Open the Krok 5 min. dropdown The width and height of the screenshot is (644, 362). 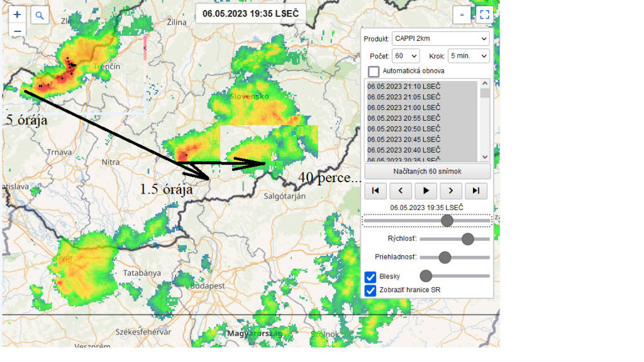click(x=468, y=56)
